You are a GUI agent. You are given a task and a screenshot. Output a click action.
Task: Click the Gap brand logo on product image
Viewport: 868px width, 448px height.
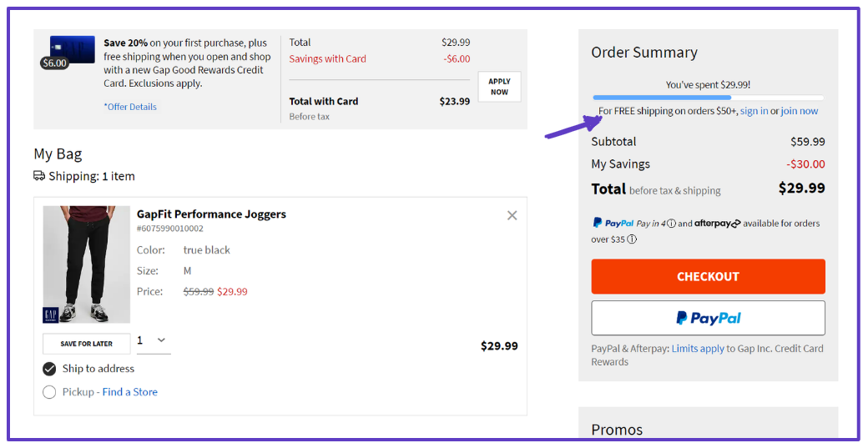point(51,315)
